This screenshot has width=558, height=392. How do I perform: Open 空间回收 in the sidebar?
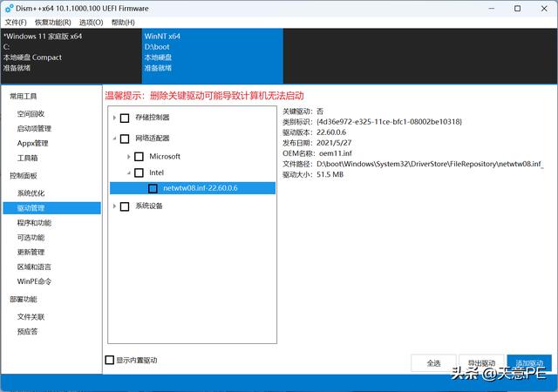(31, 114)
